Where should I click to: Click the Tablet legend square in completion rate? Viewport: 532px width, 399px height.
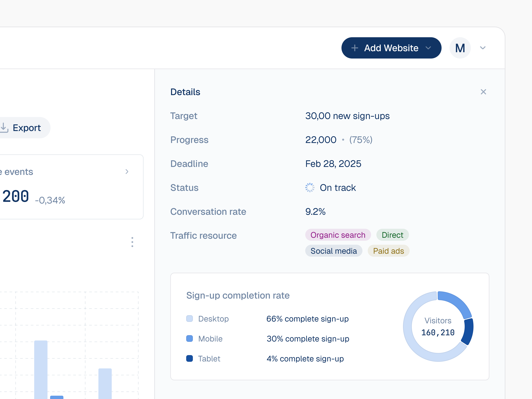pos(189,359)
